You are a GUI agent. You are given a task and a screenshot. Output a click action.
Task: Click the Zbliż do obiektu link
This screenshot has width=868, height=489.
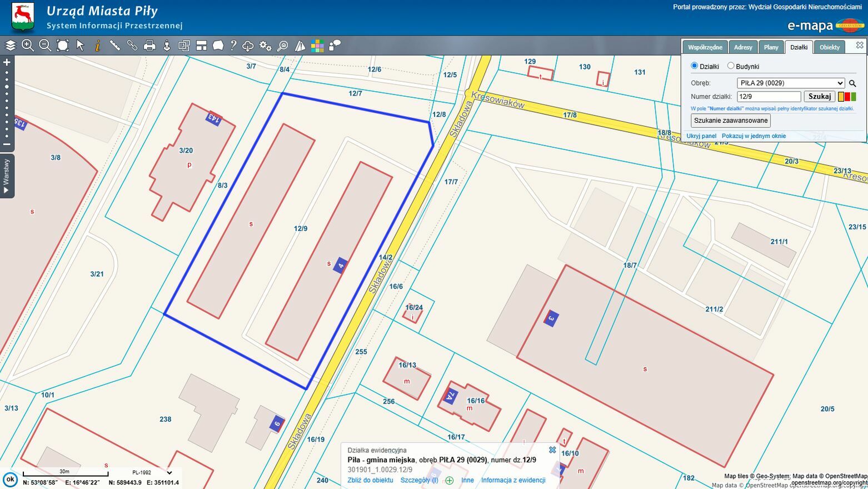(x=370, y=480)
